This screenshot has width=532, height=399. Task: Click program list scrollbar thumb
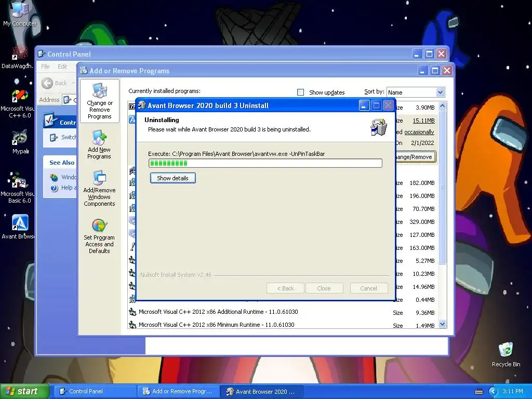[x=442, y=187]
